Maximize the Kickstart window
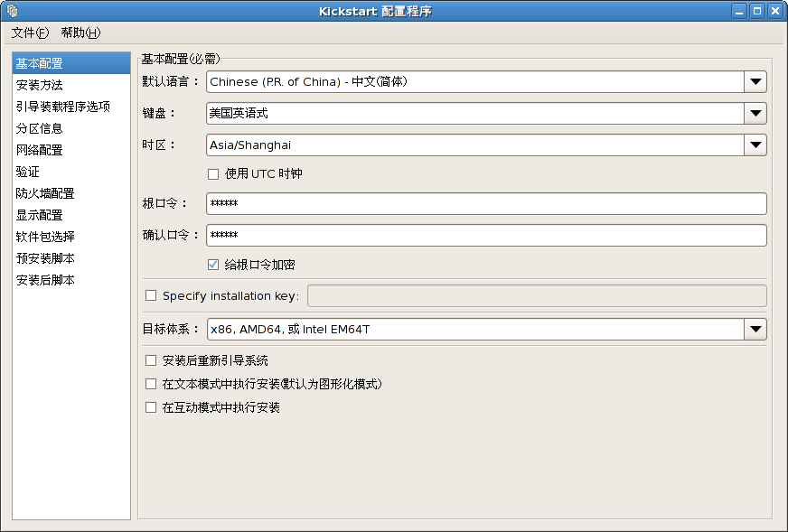Viewport: 788px width, 532px height. [757, 11]
